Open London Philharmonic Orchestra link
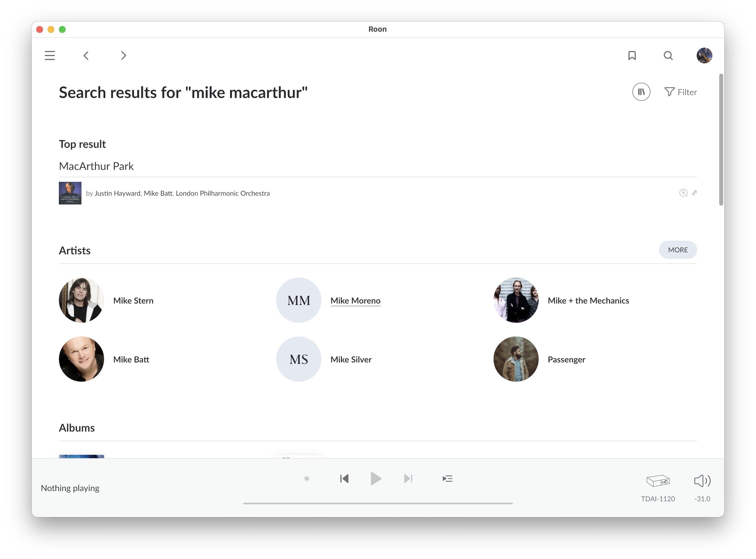This screenshot has width=756, height=559. point(222,193)
